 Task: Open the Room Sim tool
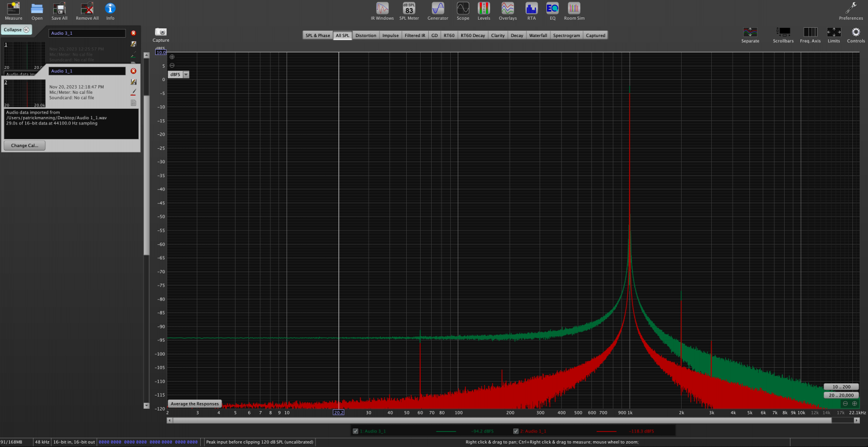tap(574, 8)
